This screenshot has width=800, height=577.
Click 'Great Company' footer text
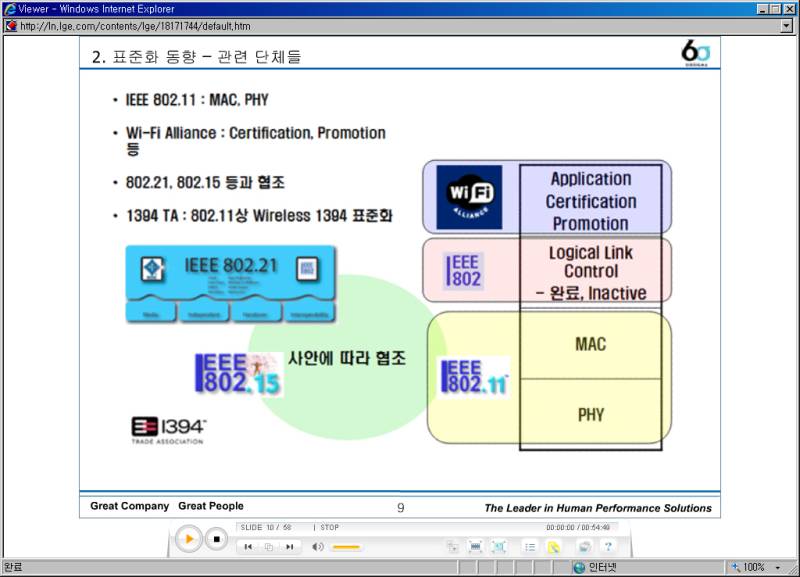[x=130, y=506]
